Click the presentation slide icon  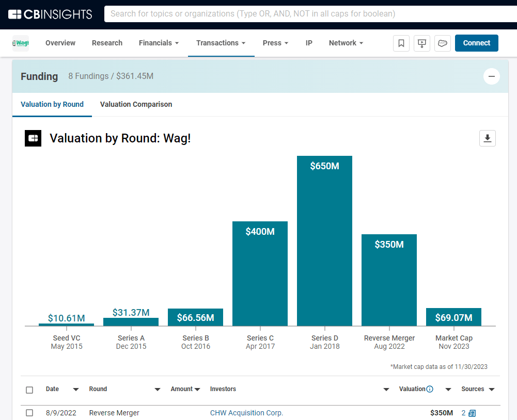pyautogui.click(x=422, y=43)
